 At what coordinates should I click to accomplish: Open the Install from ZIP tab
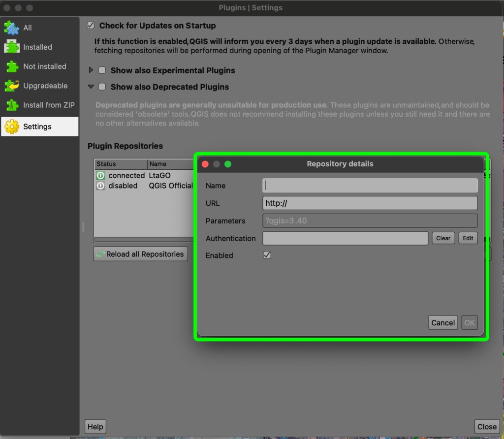tap(49, 105)
